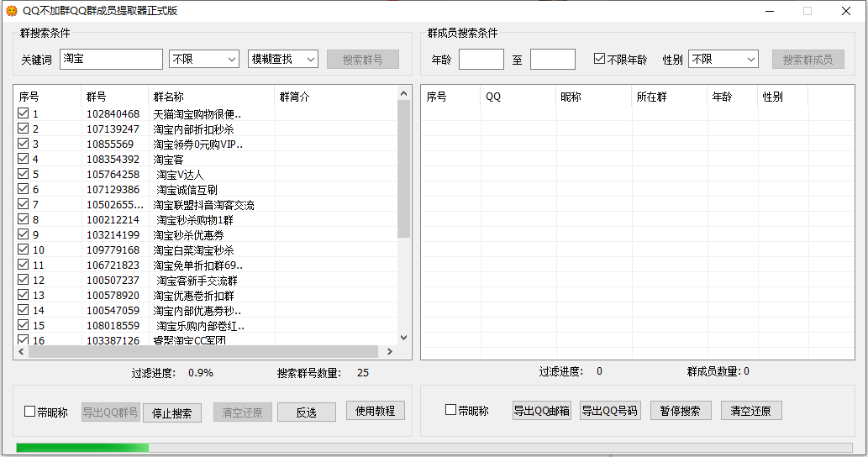The width and height of the screenshot is (868, 457).
Task: Select group number 10855569
Action: pyautogui.click(x=110, y=144)
